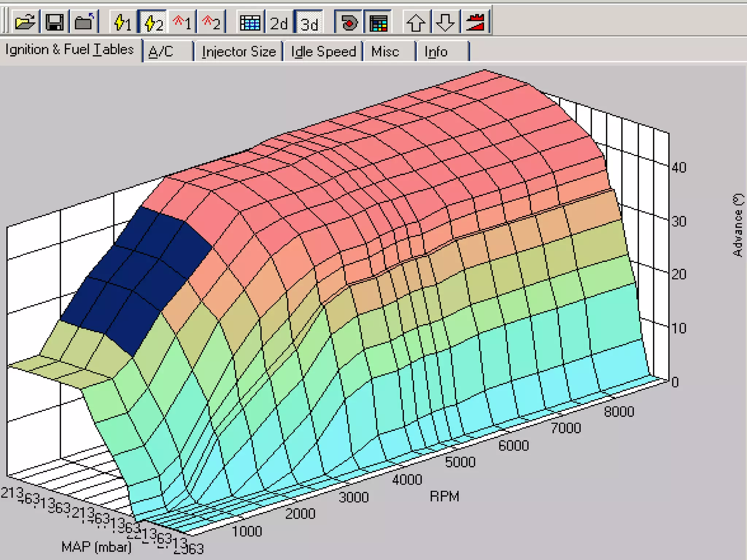Viewport: 747px width, 560px height.
Task: Select ignition table 1 lightning icon
Action: (123, 23)
